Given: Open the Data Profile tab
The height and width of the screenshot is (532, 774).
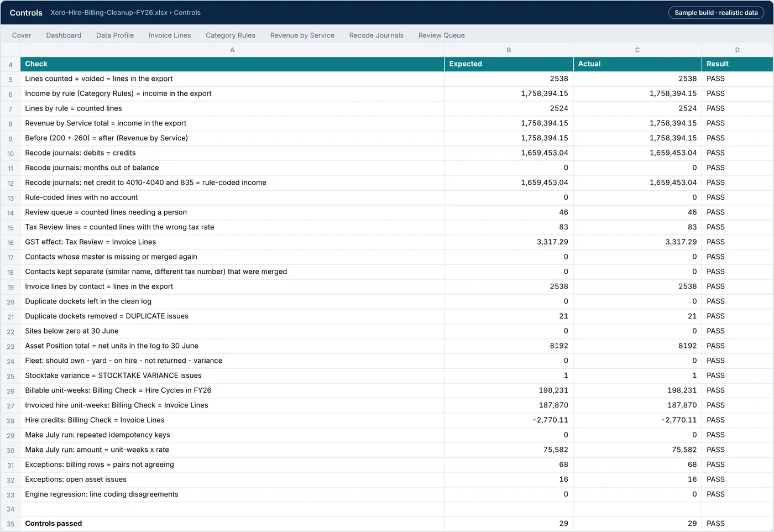Looking at the screenshot, I should point(115,35).
